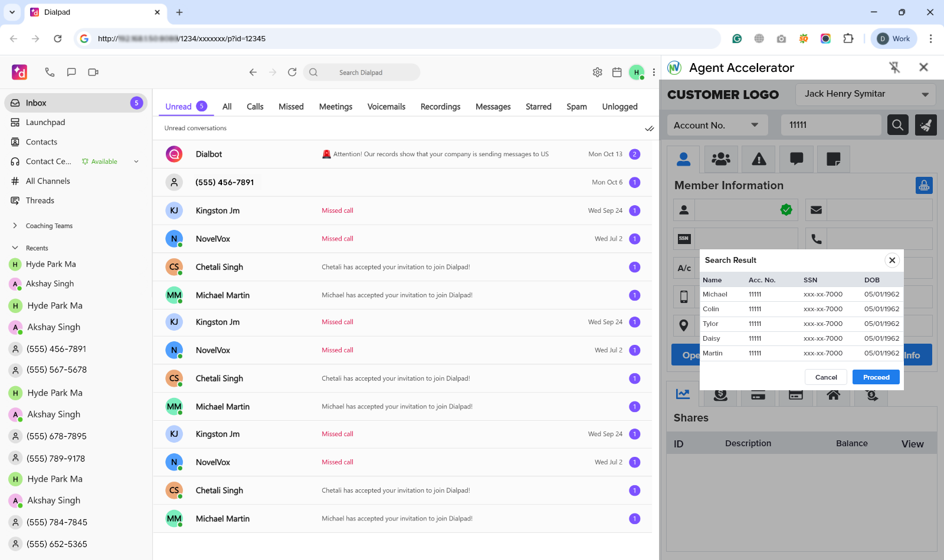Open the group members tab icon

point(721,159)
